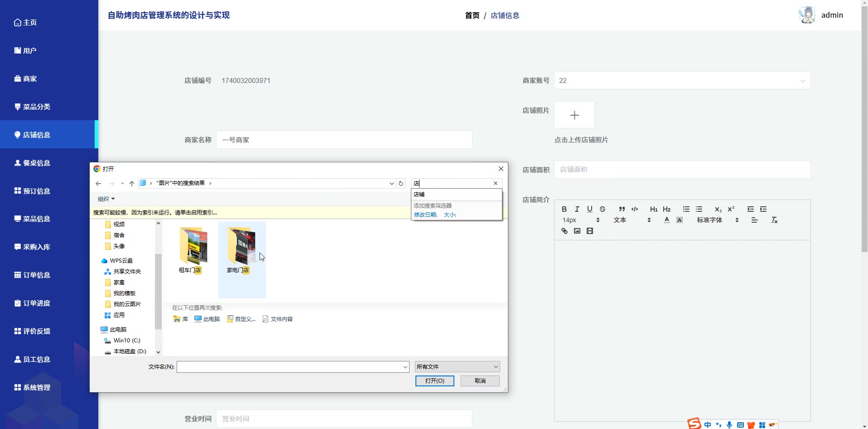868x429 pixels.
Task: Clear the search box text
Action: click(x=495, y=183)
